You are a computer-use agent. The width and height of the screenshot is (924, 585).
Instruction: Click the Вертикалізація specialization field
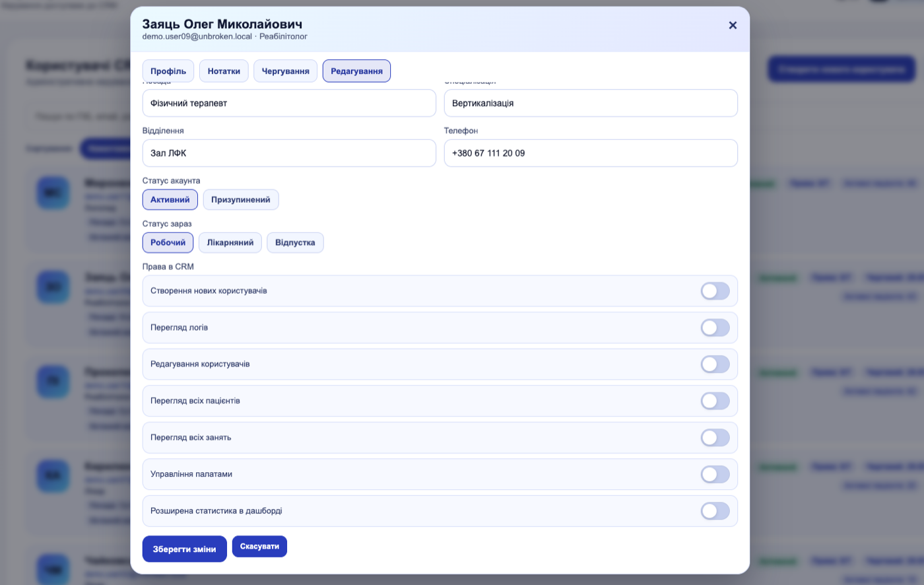pyautogui.click(x=591, y=103)
